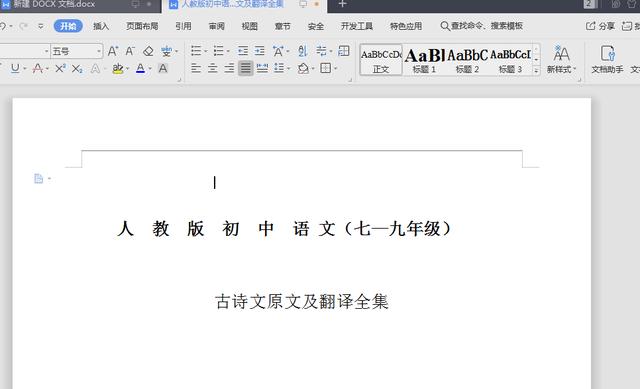640x389 pixels.
Task: Add a new document tab with plus
Action: tap(342, 4)
